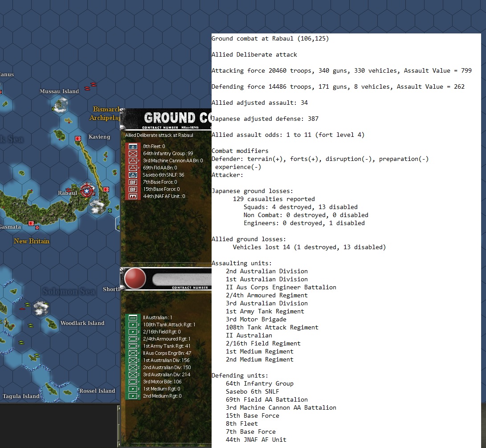Click the 64th Infantry Group unit icon
The height and width of the screenshot is (448, 486).
[133, 154]
